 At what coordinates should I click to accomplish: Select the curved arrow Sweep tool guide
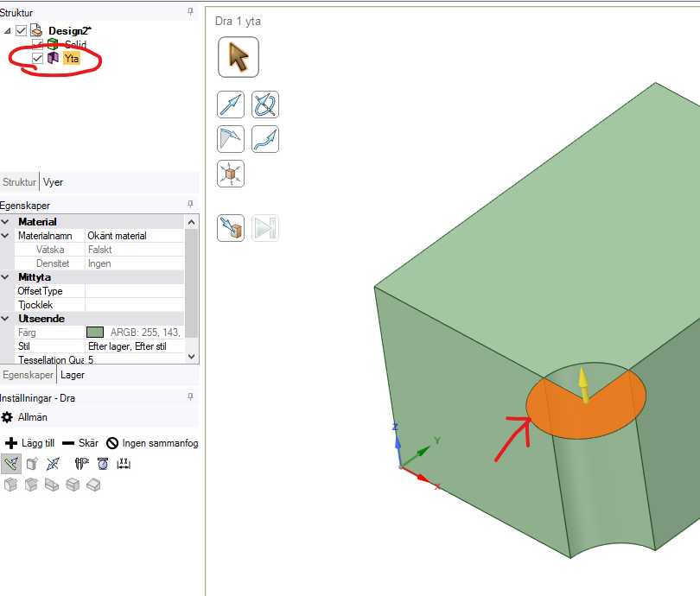click(265, 139)
